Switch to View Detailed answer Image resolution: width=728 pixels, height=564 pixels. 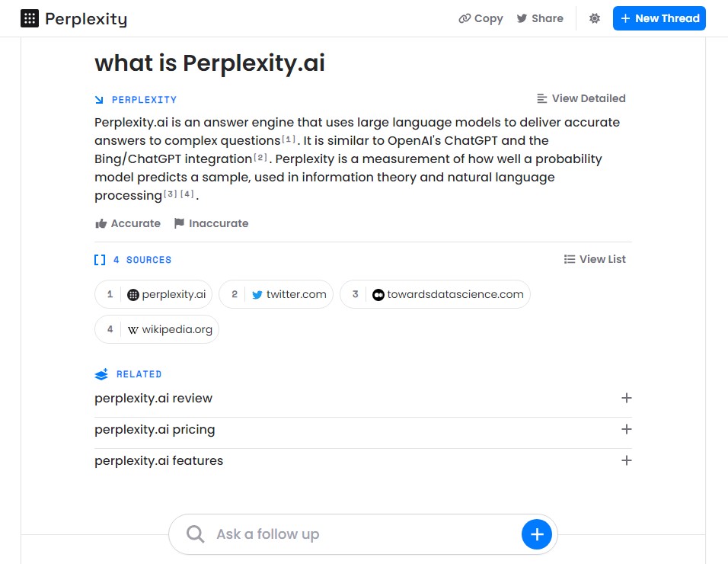click(581, 98)
